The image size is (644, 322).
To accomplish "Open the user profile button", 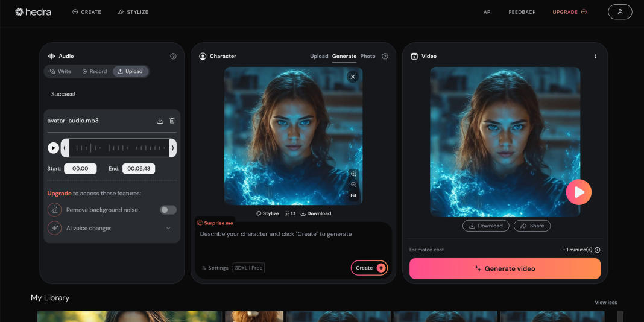I will pos(620,12).
